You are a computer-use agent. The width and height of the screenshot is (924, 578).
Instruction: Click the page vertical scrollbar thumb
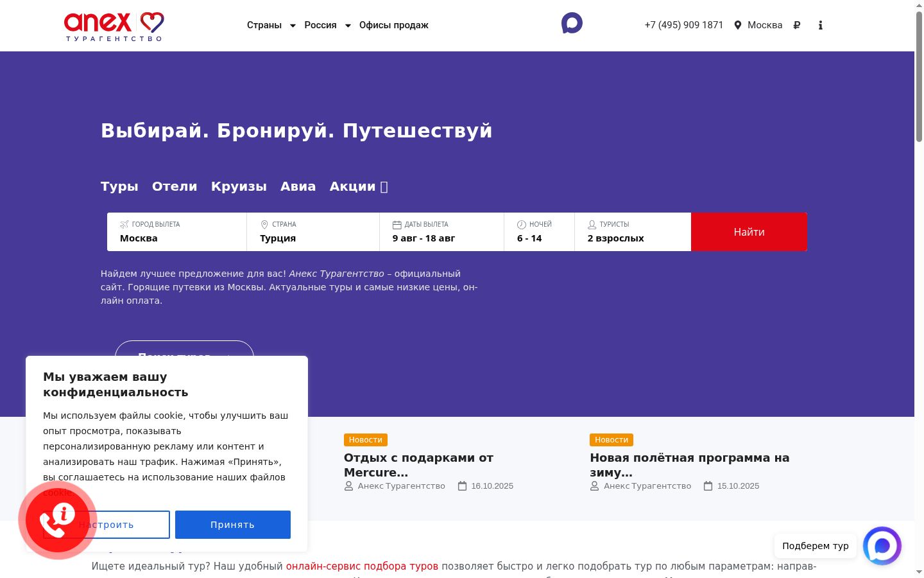click(x=919, y=76)
